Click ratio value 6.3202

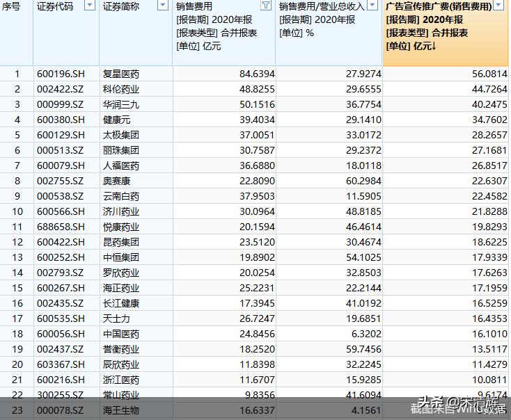click(368, 334)
